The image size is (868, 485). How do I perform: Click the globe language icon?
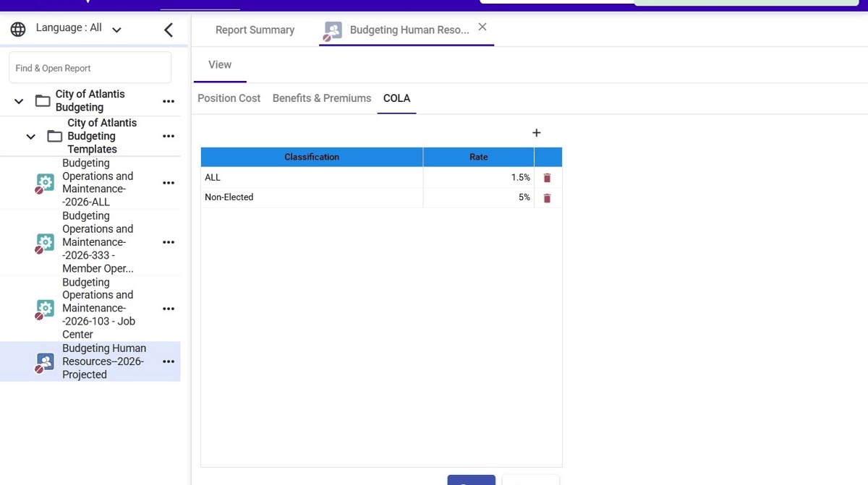click(x=18, y=30)
